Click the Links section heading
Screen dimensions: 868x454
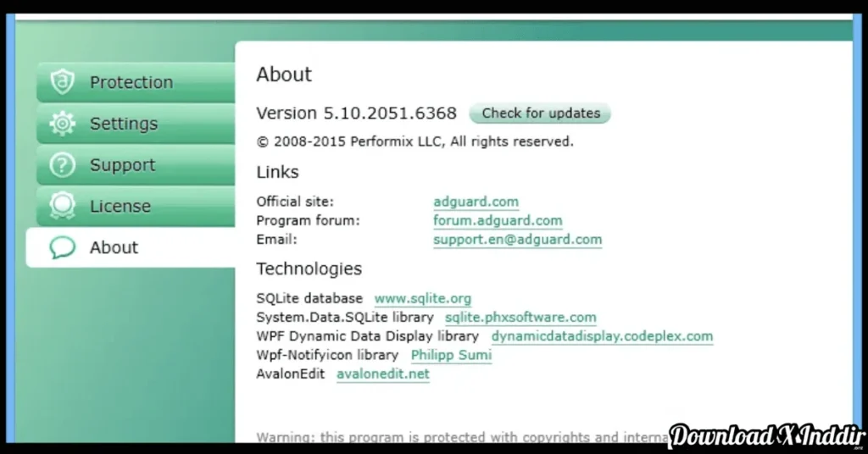click(x=277, y=172)
